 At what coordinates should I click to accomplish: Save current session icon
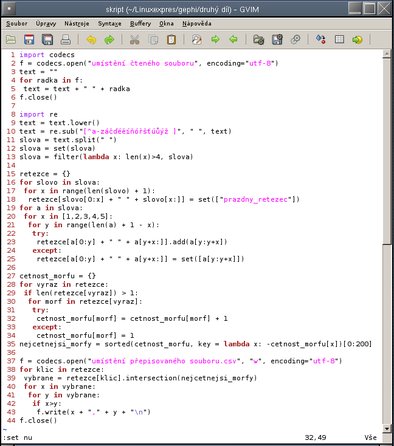(x=277, y=40)
